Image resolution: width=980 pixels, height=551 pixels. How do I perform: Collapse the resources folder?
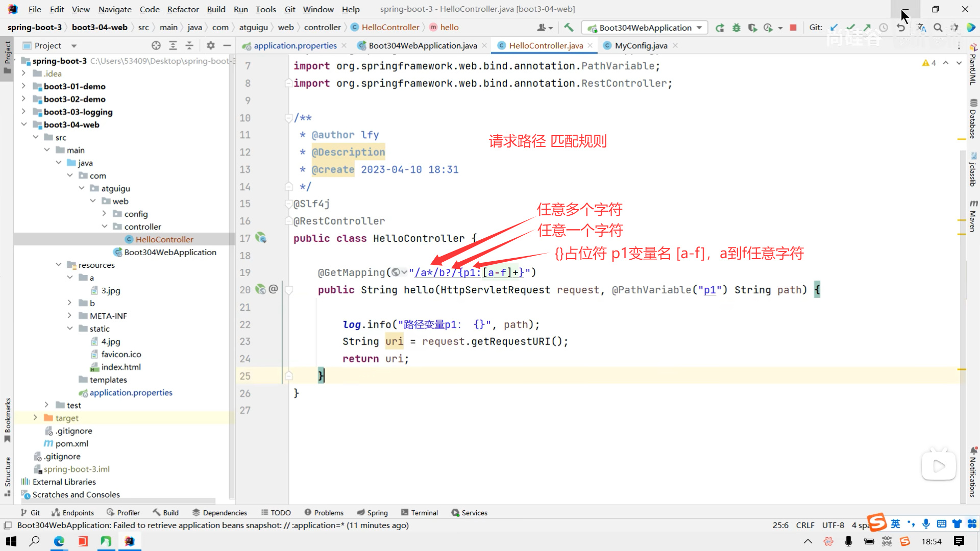58,265
